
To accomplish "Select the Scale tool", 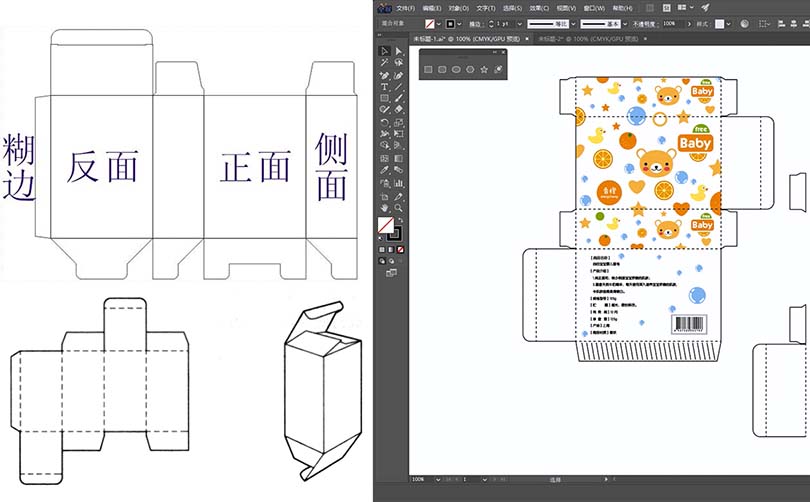I will (x=398, y=123).
